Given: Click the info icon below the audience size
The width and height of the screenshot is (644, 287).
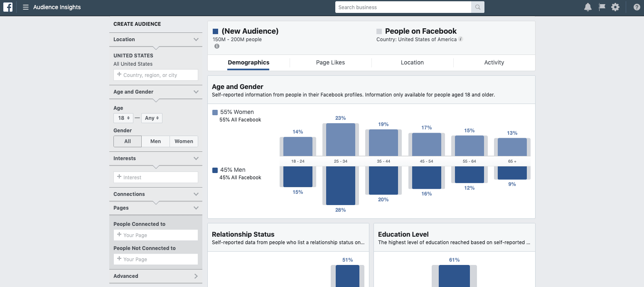Looking at the screenshot, I should coord(216,46).
